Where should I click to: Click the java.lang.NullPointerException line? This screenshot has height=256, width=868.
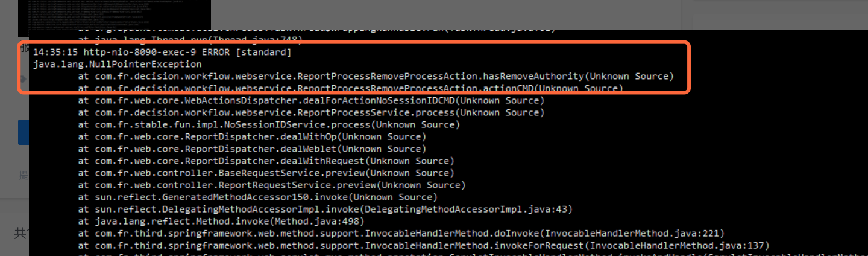pos(118,64)
